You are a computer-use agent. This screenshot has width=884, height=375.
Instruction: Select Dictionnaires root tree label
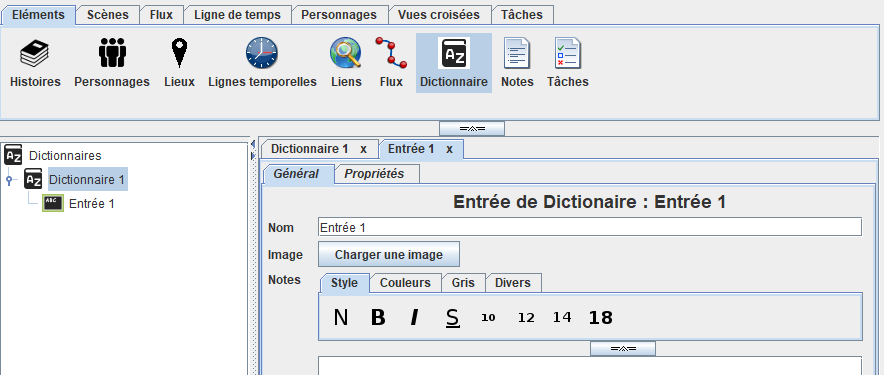(x=65, y=156)
